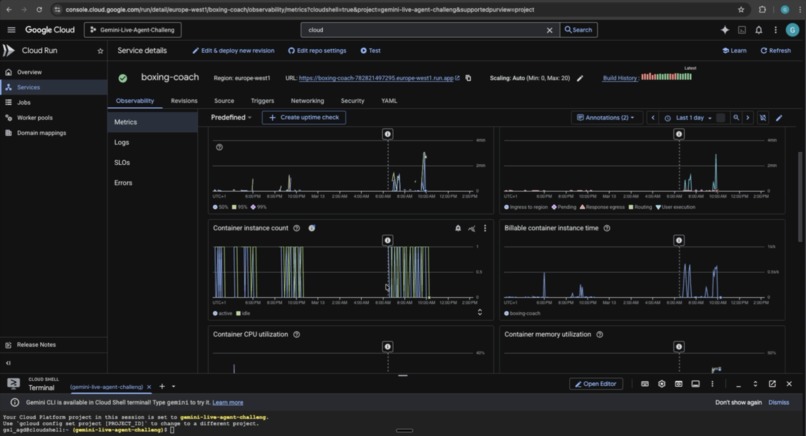
Task: Switch to the Security tab
Action: pyautogui.click(x=353, y=101)
